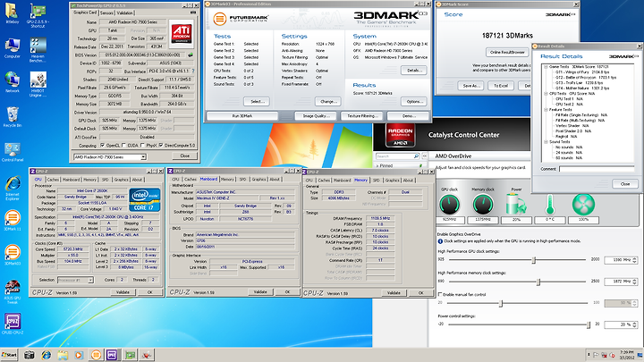This screenshot has height=362, width=644.
Task: Collapse the CPU Tests node in Result Details
Action: click(546, 94)
